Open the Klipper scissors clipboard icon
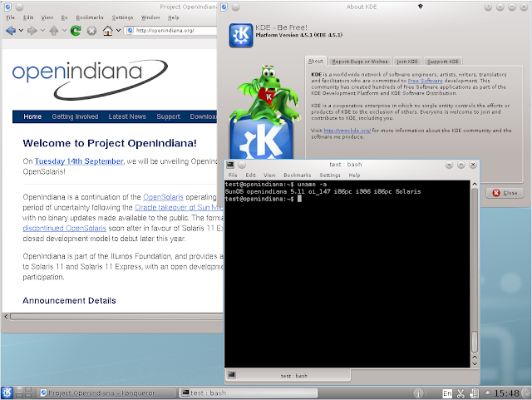Screen dimensions: 532x400 click(461, 393)
